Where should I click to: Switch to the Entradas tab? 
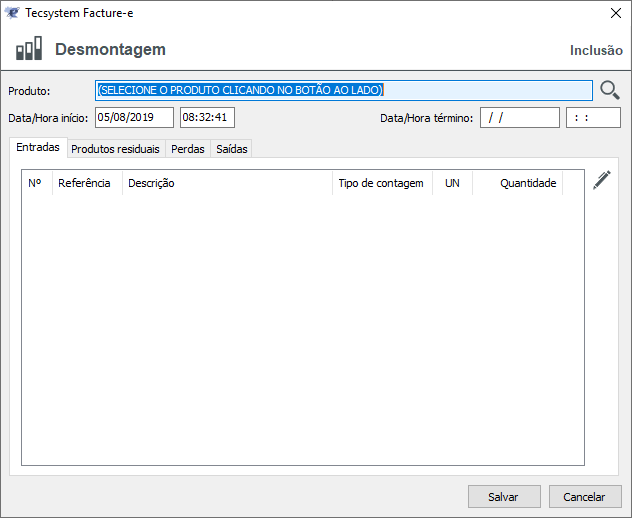tap(38, 148)
